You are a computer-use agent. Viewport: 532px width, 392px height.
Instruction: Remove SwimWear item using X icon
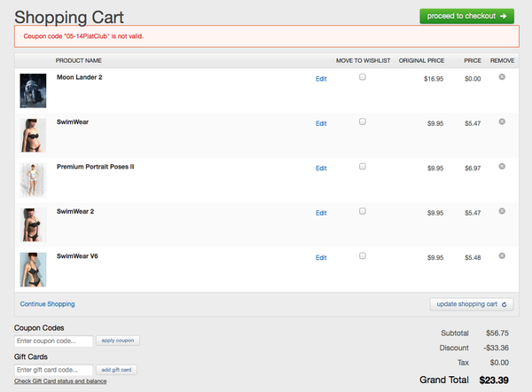(502, 122)
